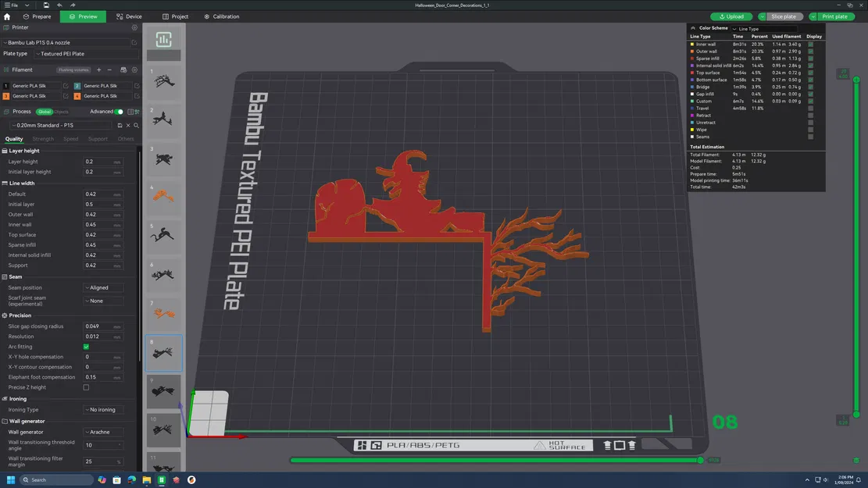Viewport: 868px width, 488px height.
Task: Open Ironing Type dropdown
Action: [x=103, y=410]
